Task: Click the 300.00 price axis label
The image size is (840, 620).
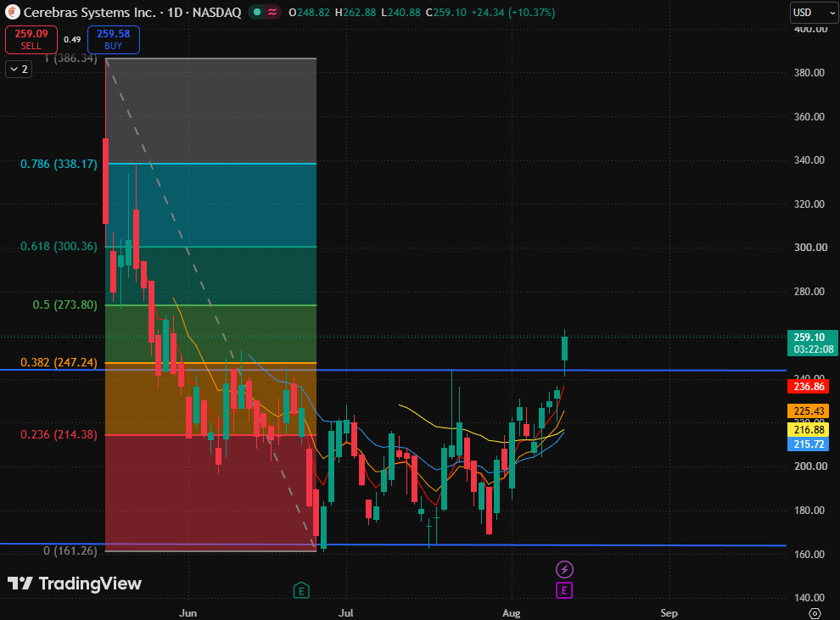Action: coord(809,248)
